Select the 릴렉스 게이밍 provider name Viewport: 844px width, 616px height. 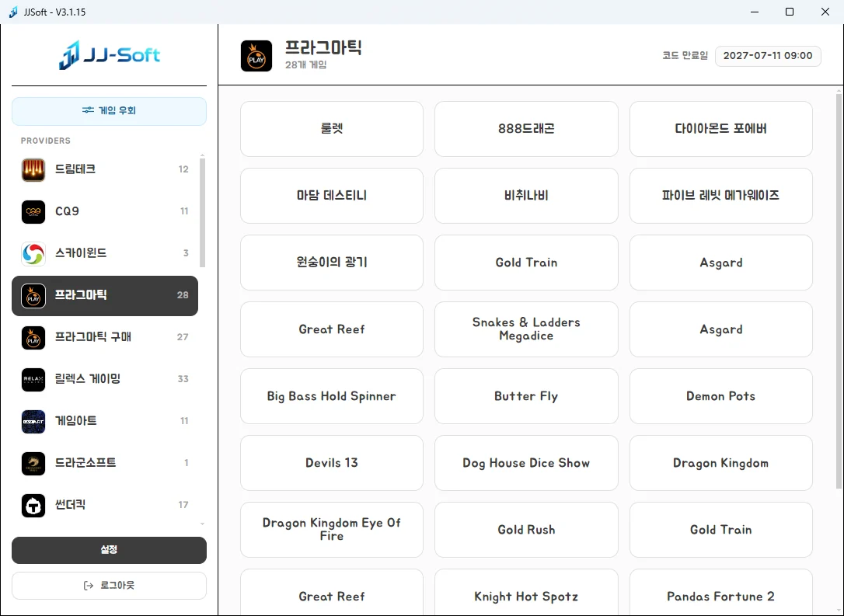coord(88,379)
